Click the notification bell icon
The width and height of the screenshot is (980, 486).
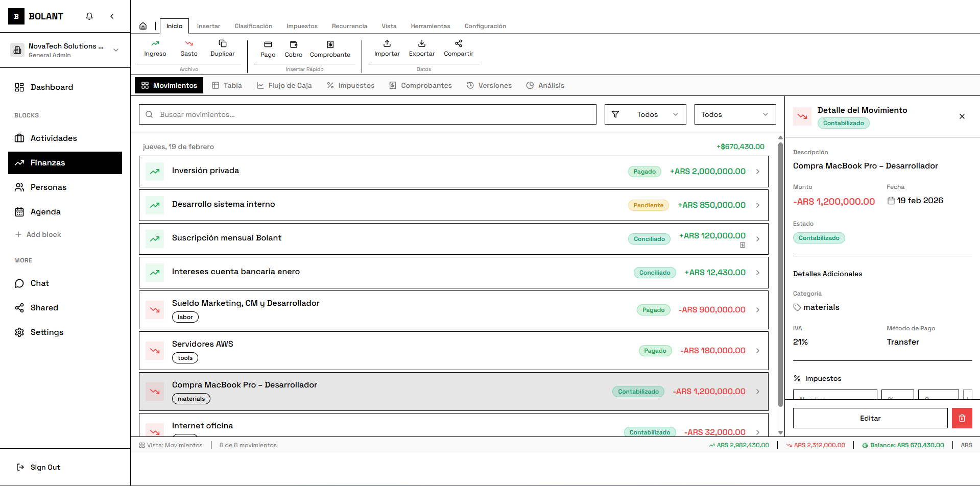click(x=89, y=16)
